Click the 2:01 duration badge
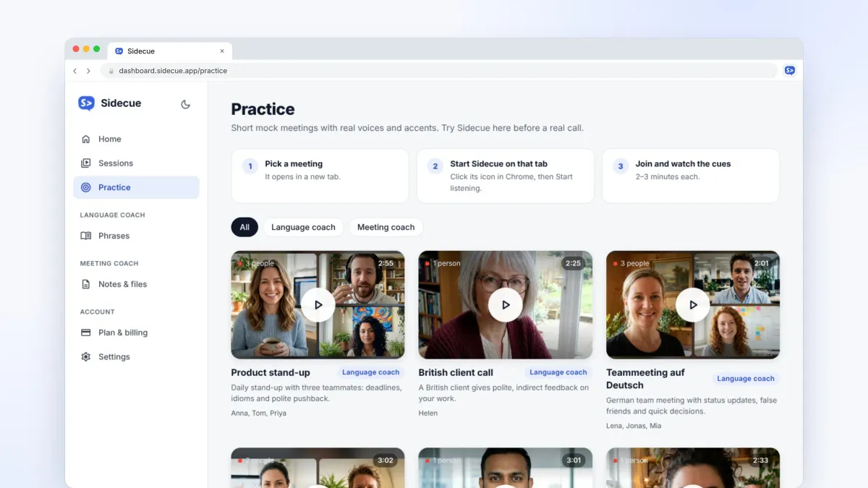The height and width of the screenshot is (488, 868). (x=761, y=263)
